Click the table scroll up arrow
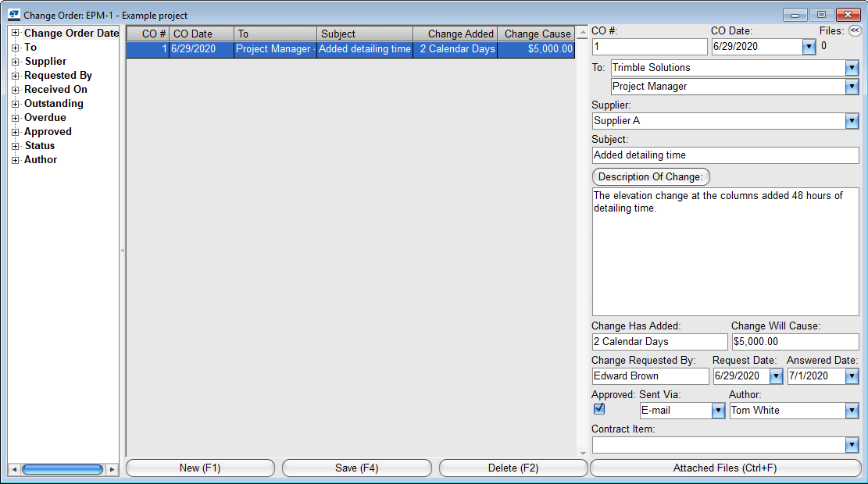This screenshot has height=484, width=868. (x=582, y=34)
